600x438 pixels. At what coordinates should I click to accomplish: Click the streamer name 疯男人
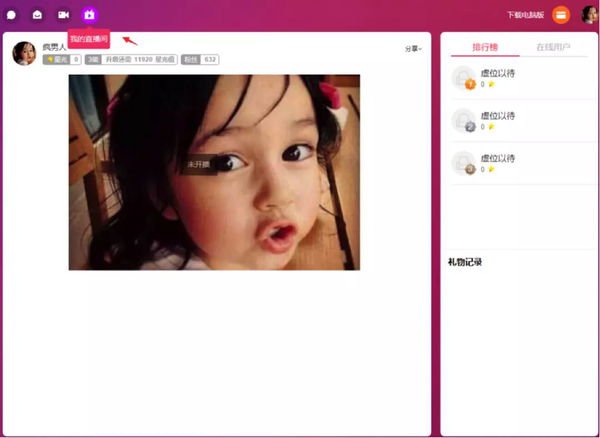54,47
